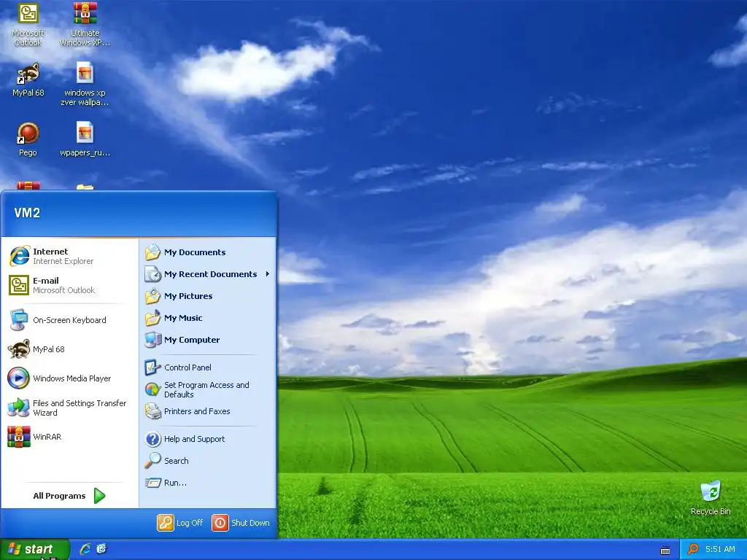Image resolution: width=747 pixels, height=560 pixels.
Task: Open Help and Support
Action: tap(208, 439)
